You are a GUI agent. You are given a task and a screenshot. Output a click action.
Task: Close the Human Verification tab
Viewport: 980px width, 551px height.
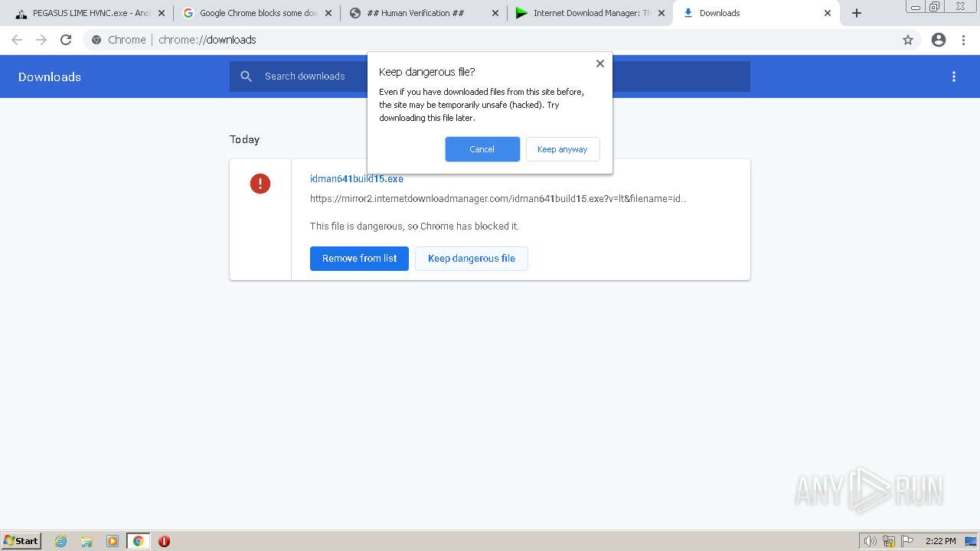[x=495, y=13]
